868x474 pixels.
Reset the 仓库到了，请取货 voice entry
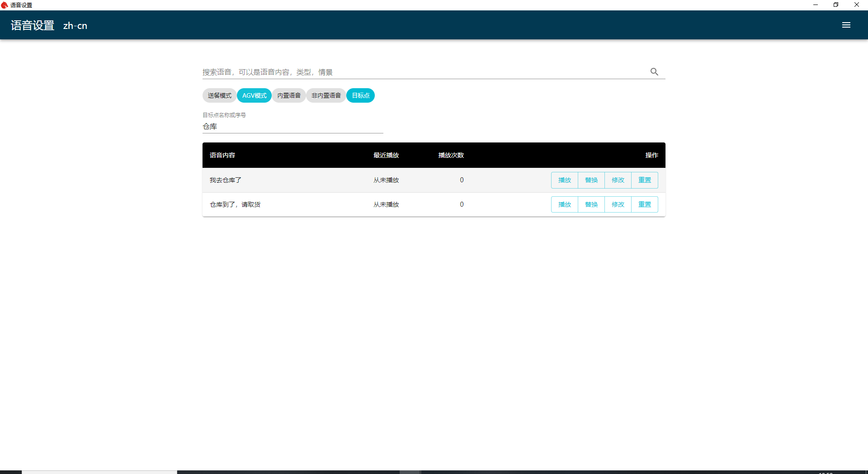coord(644,204)
